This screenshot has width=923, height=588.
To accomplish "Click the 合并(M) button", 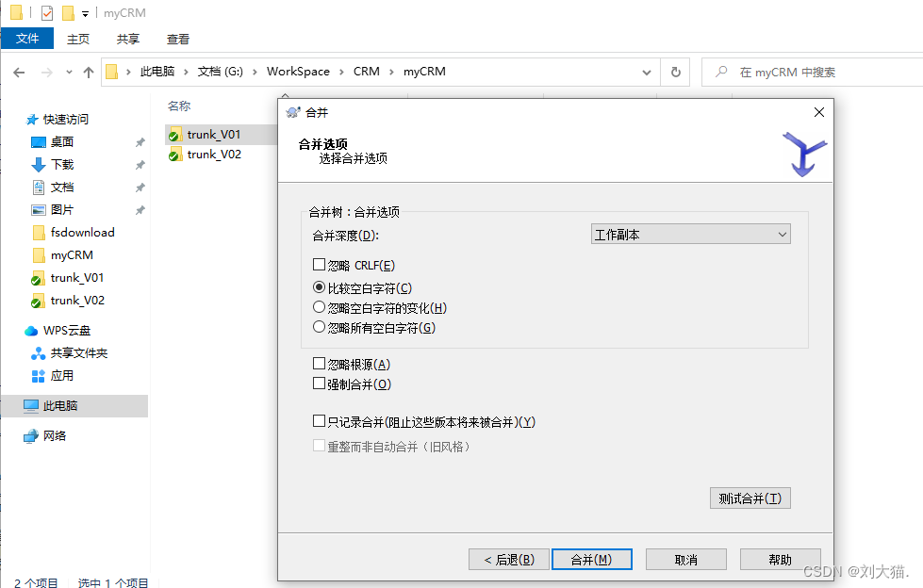I will (x=591, y=559).
